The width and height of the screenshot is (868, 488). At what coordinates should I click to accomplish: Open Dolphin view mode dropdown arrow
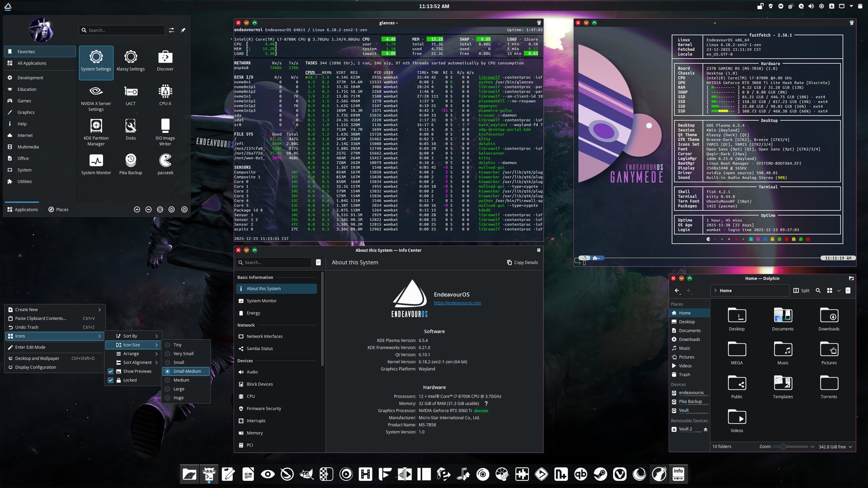tap(839, 291)
